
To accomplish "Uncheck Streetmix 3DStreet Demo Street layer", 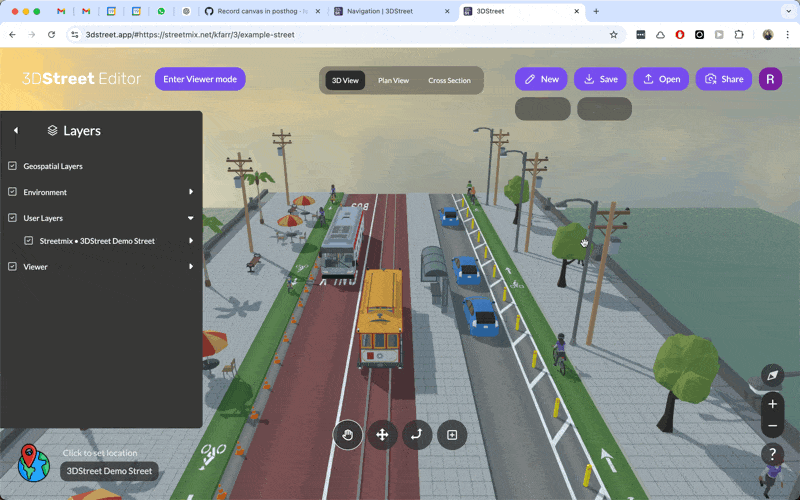I will pyautogui.click(x=29, y=241).
